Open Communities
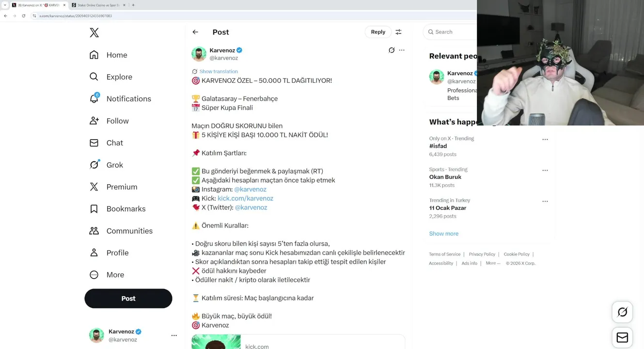The width and height of the screenshot is (644, 349). click(x=121, y=231)
